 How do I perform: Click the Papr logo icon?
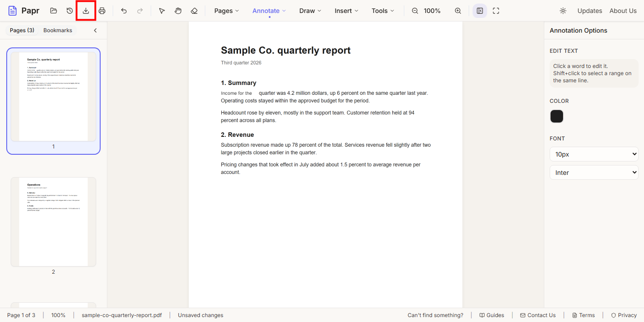click(13, 11)
